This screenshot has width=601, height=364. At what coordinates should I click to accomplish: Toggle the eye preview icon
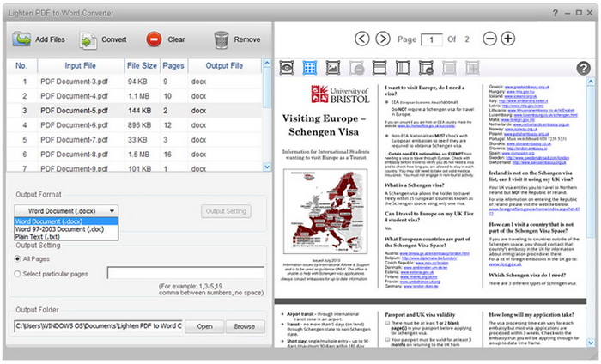click(x=288, y=67)
